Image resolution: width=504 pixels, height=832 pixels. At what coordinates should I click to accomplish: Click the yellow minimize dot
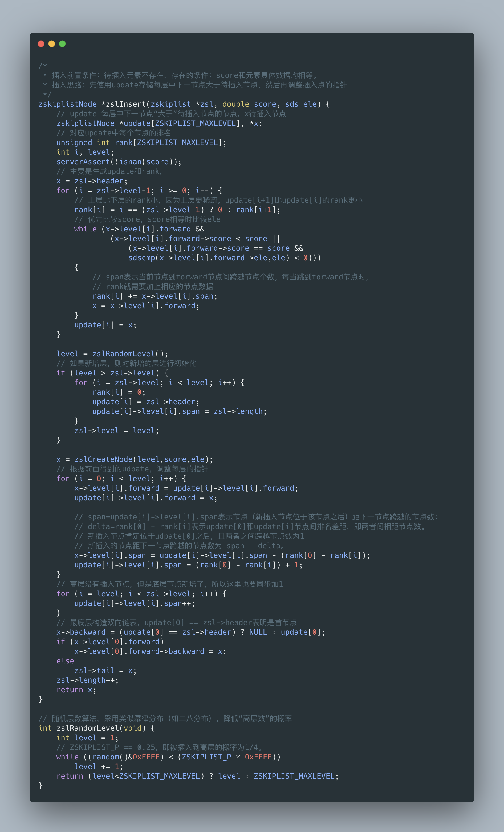point(52,43)
